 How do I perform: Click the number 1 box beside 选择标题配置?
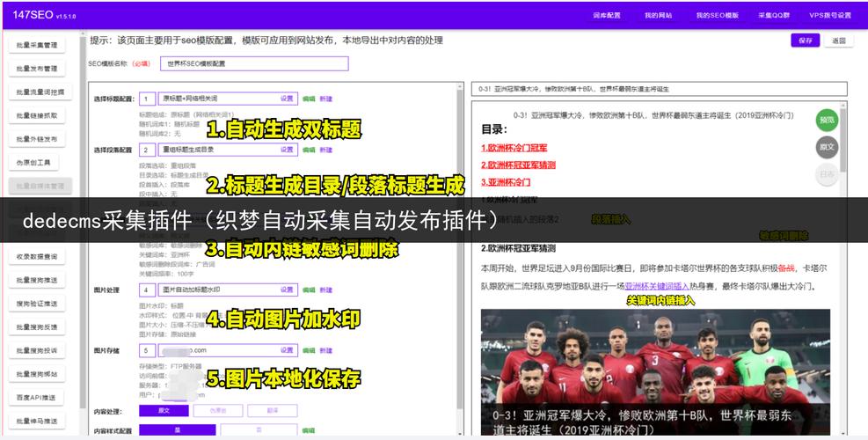tap(147, 99)
